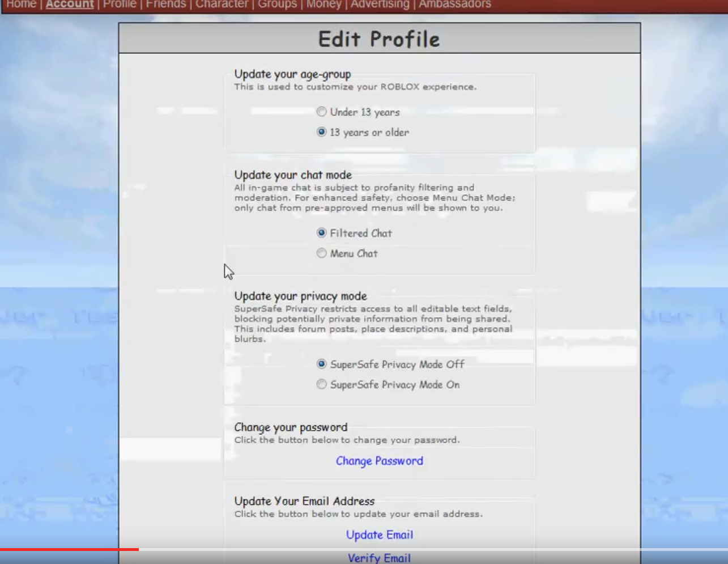
Task: Click the Update Email link
Action: 380,535
